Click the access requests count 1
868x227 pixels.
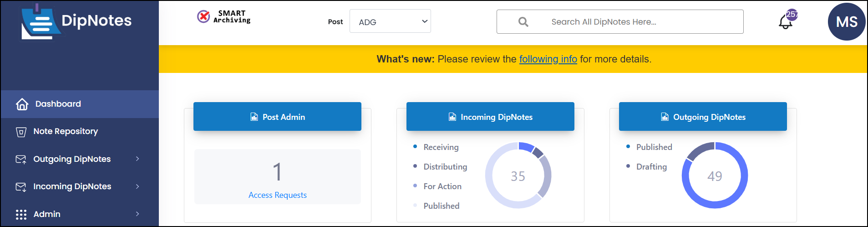click(277, 172)
